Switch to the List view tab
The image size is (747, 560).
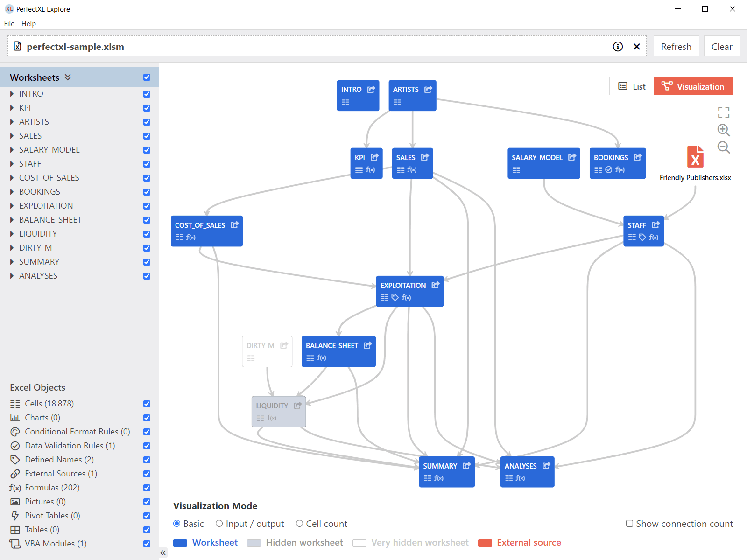632,86
